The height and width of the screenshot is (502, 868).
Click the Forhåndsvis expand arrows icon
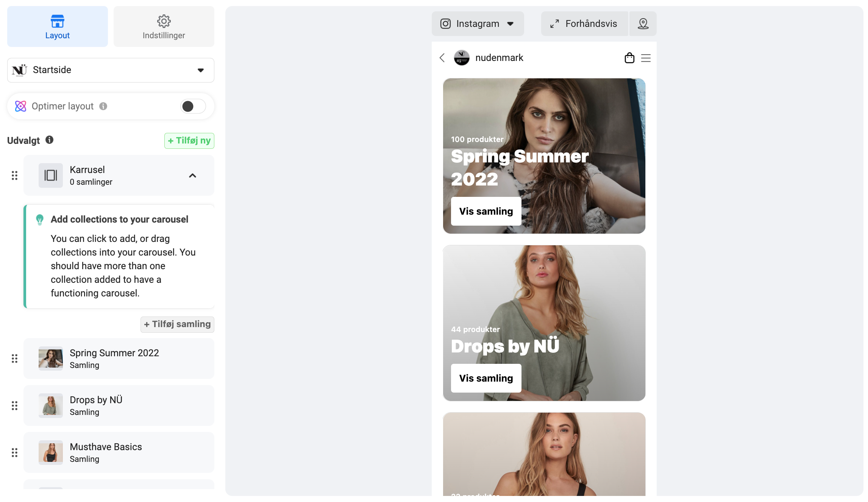(x=554, y=24)
